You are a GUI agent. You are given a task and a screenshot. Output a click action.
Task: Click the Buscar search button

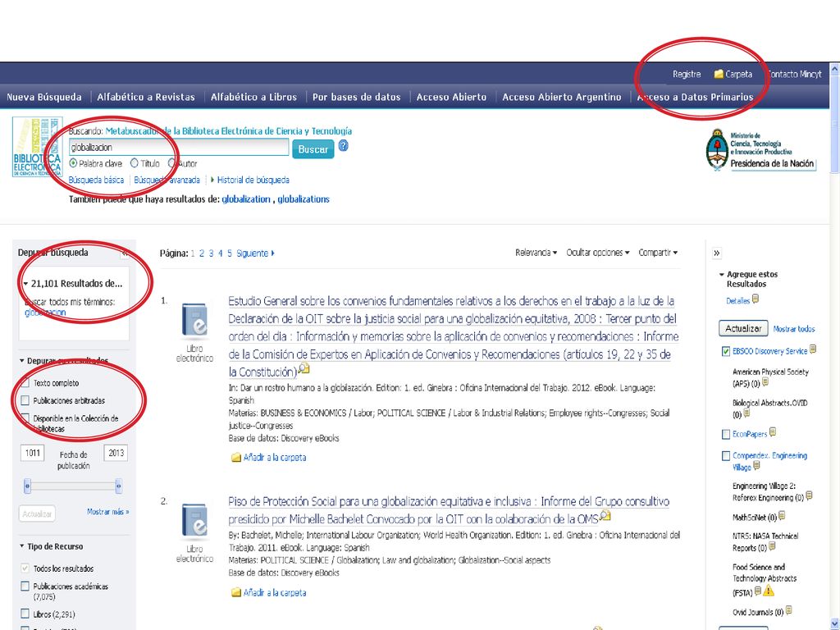[x=313, y=149]
